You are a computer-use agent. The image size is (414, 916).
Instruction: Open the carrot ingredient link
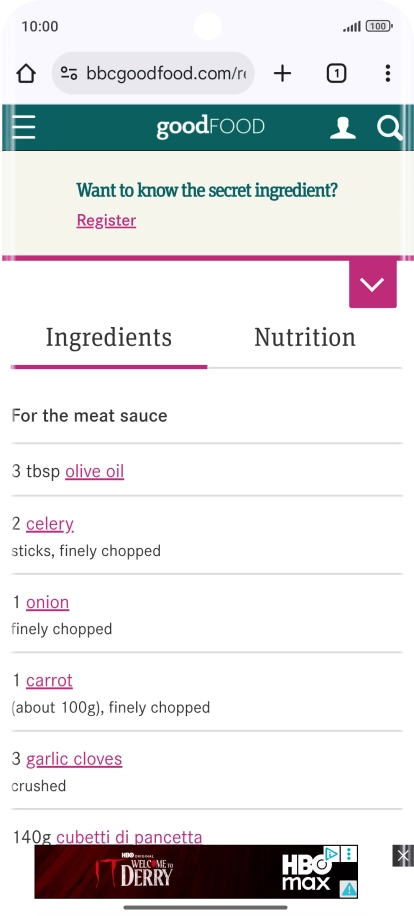coord(49,681)
